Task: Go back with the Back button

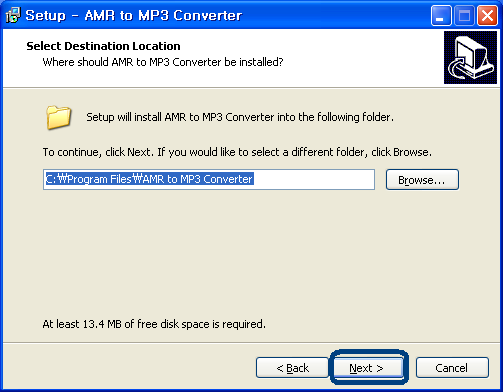Action: coord(292,368)
